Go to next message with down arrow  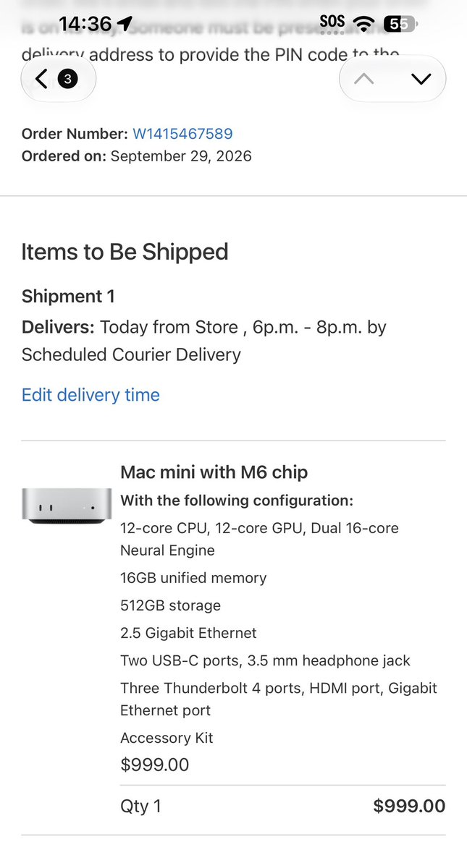[x=421, y=79]
